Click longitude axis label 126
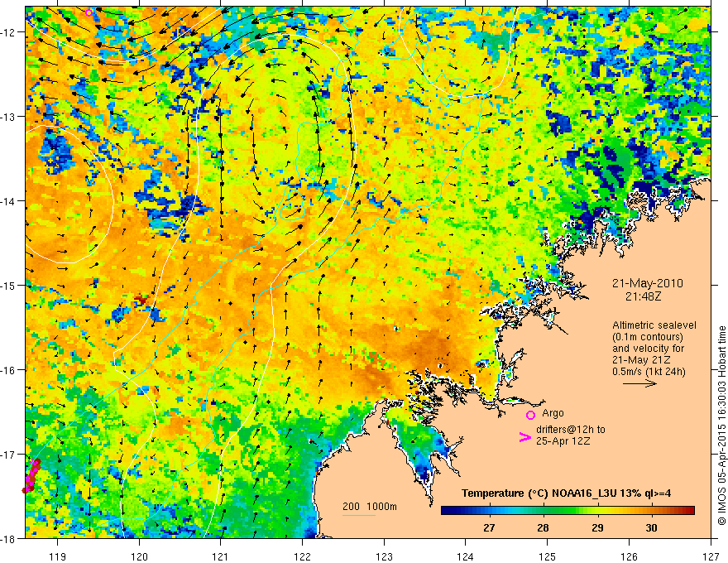 [629, 556]
